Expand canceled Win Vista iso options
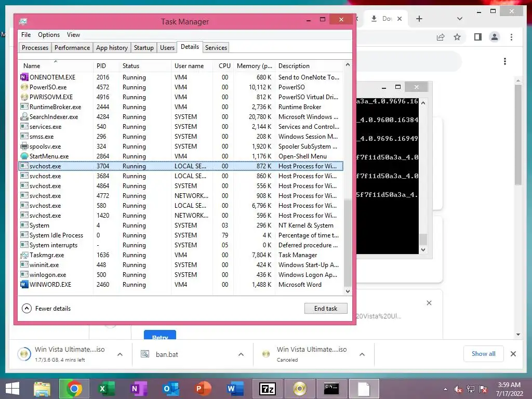Image resolution: width=532 pixels, height=399 pixels. pyautogui.click(x=362, y=354)
